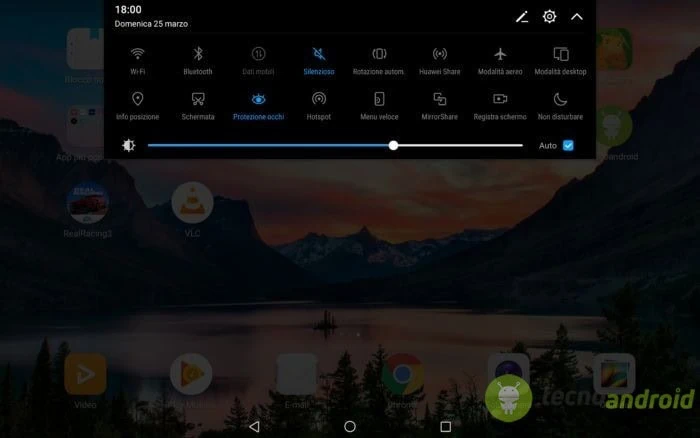700x438 pixels.
Task: Tap the Android home navigation button
Action: tap(350, 426)
